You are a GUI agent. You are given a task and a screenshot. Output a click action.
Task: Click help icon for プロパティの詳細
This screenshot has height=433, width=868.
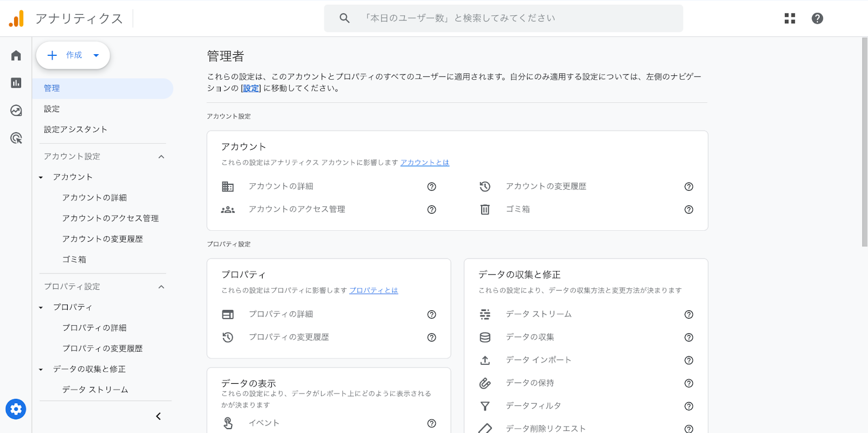[432, 314]
